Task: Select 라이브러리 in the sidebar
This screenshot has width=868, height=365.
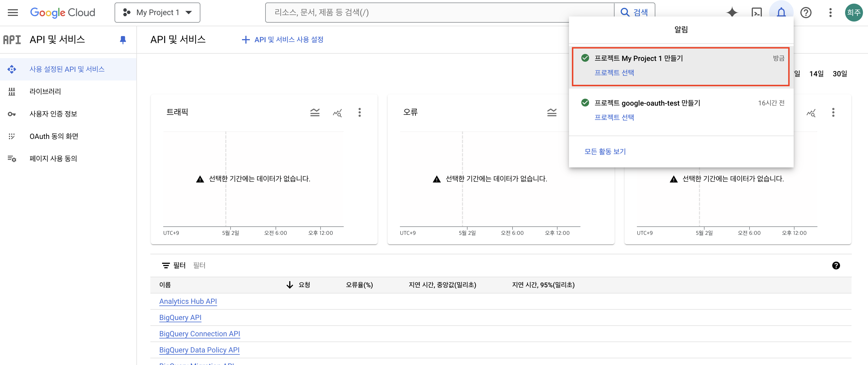Action: (x=45, y=91)
